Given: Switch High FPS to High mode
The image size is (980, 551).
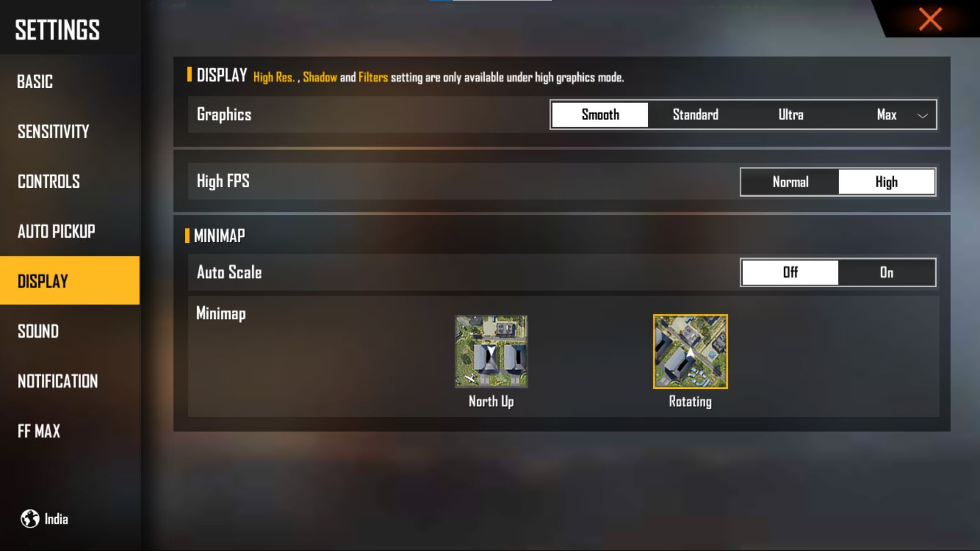Looking at the screenshot, I should click(886, 182).
